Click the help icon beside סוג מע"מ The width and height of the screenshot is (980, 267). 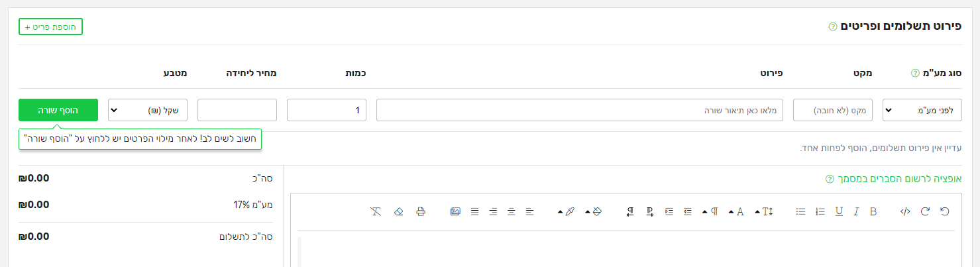tap(915, 72)
